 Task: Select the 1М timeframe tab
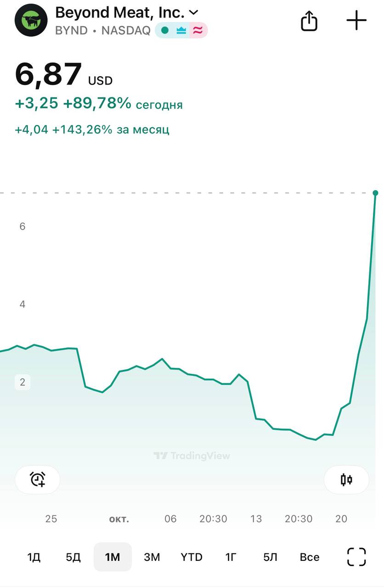(113, 557)
